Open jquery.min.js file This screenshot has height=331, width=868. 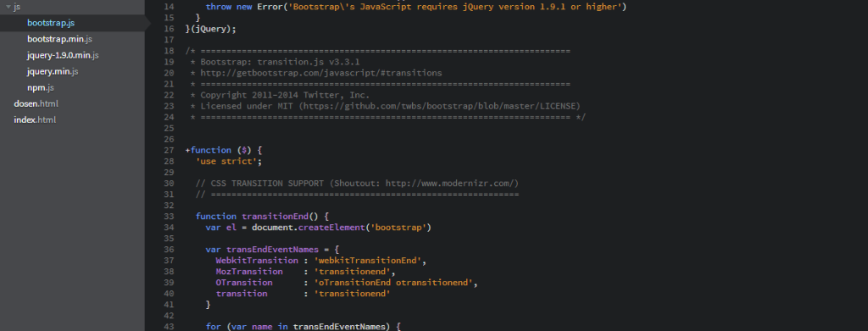point(53,71)
